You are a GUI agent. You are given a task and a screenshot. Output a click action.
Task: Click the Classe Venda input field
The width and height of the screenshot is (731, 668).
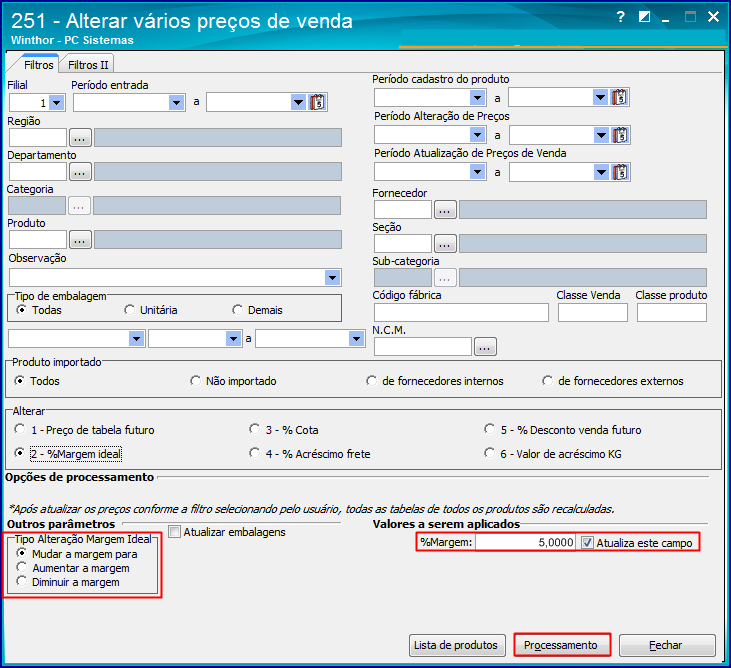593,312
